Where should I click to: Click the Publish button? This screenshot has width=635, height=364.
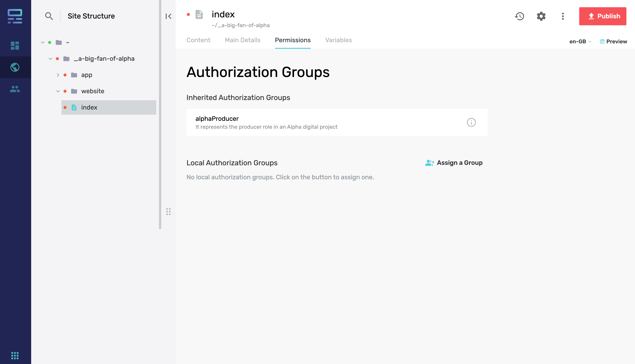click(x=603, y=16)
